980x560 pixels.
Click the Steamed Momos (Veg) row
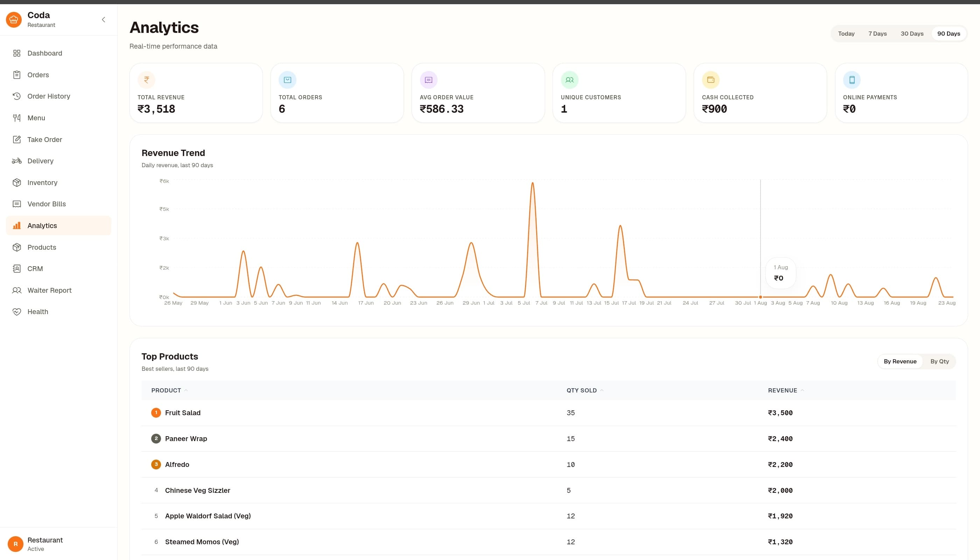pos(549,542)
